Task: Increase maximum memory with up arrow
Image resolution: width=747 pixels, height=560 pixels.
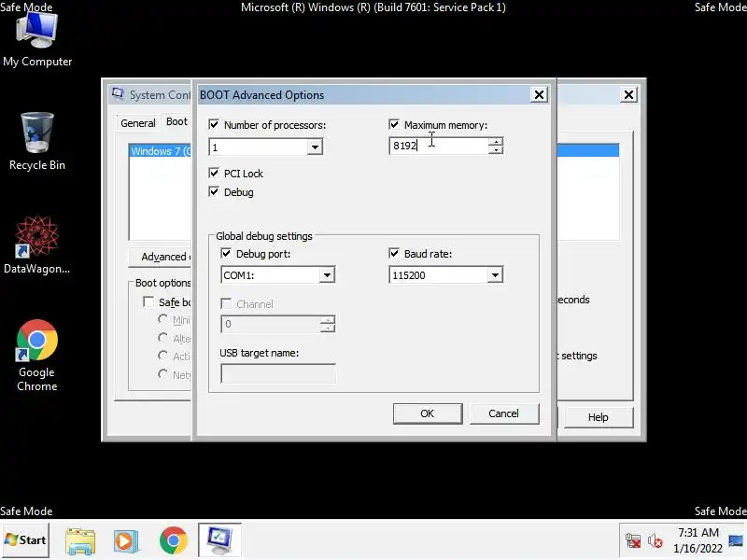Action: [496, 142]
